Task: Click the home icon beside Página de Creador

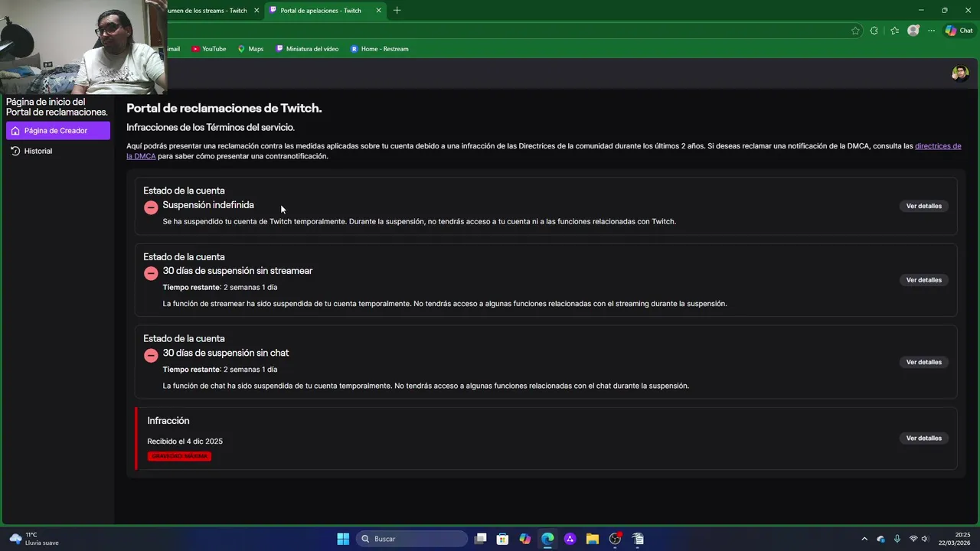Action: (15, 131)
